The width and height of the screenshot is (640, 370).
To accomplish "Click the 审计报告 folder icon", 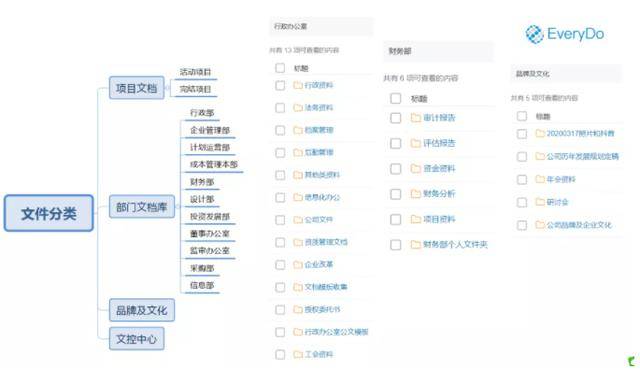I will [416, 118].
